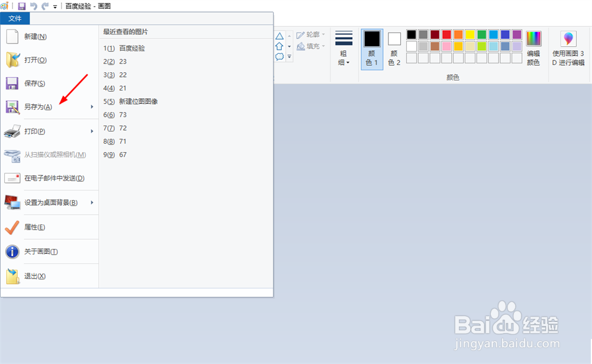Click the Paint app icon in the title bar
The height and width of the screenshot is (364, 592).
[5, 6]
